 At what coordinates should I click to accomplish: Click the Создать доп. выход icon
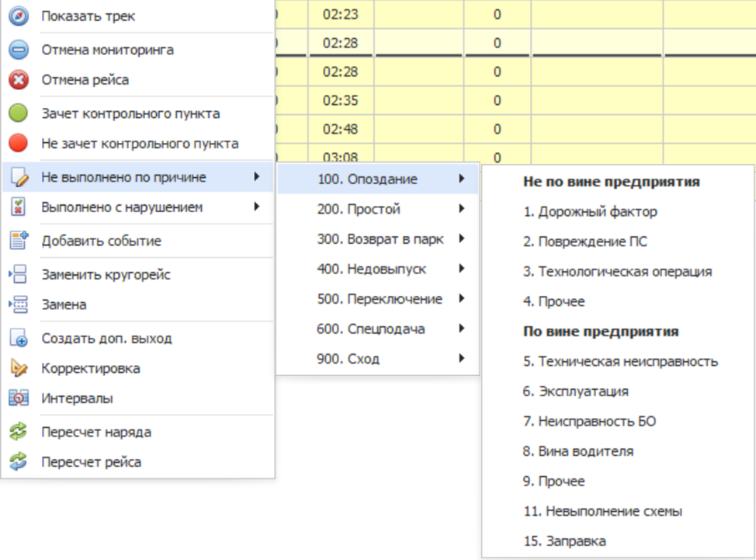pyautogui.click(x=19, y=339)
